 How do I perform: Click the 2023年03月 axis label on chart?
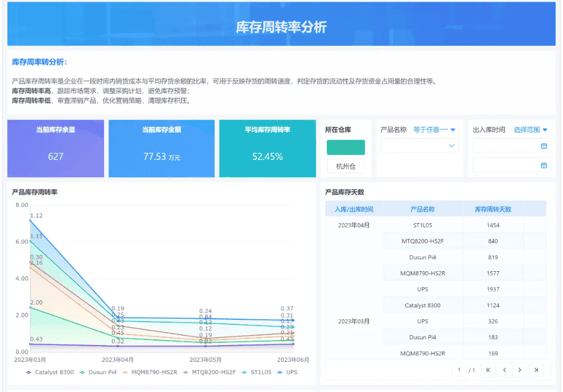coord(30,360)
